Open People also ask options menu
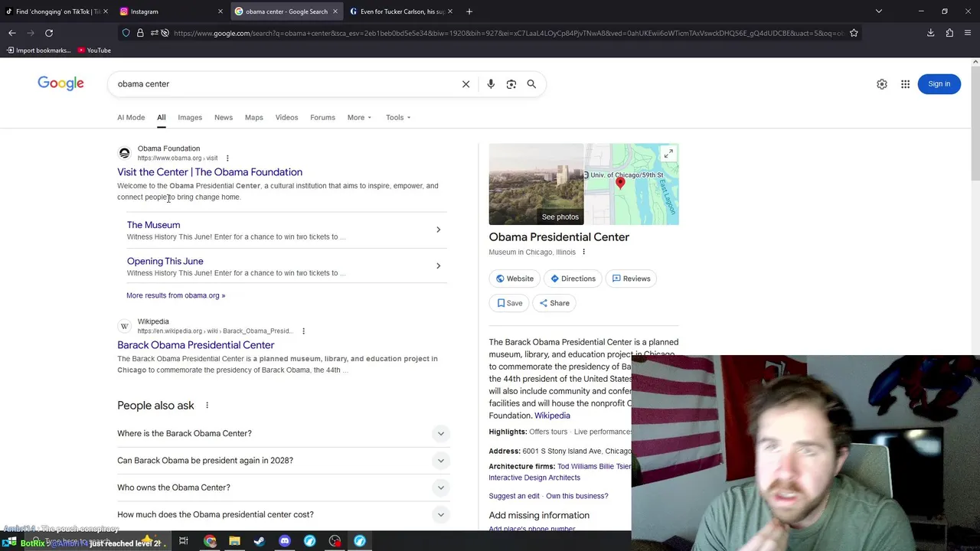The height and width of the screenshot is (551, 980). point(207,406)
